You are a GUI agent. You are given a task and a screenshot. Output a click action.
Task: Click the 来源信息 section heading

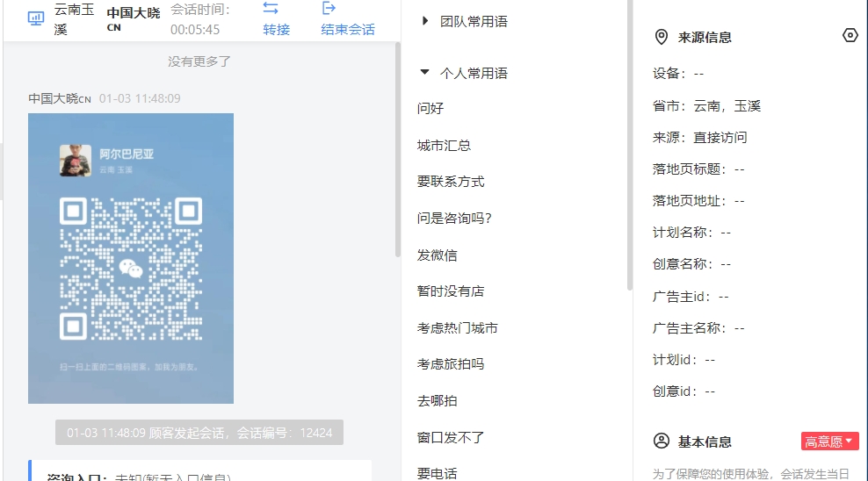pos(705,38)
